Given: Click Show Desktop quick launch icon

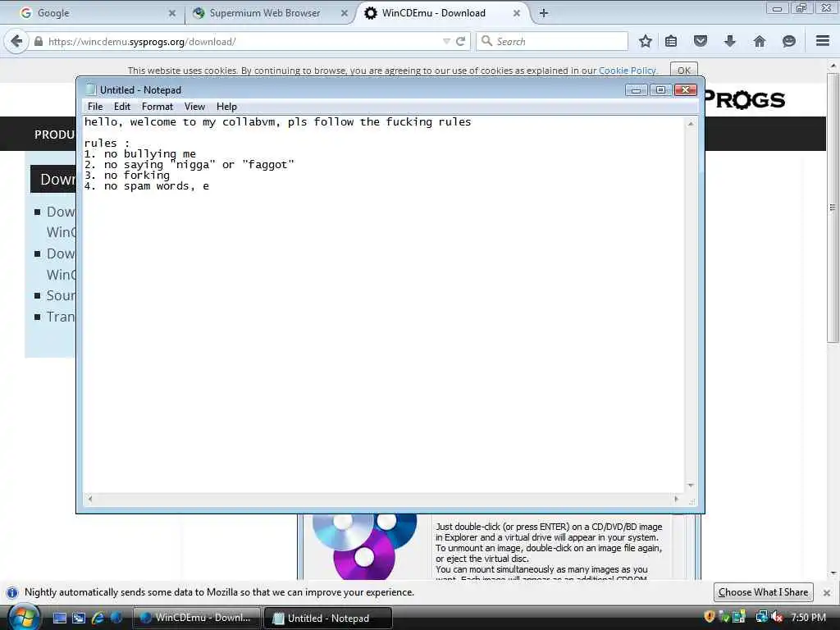Looking at the screenshot, I should tap(59, 619).
